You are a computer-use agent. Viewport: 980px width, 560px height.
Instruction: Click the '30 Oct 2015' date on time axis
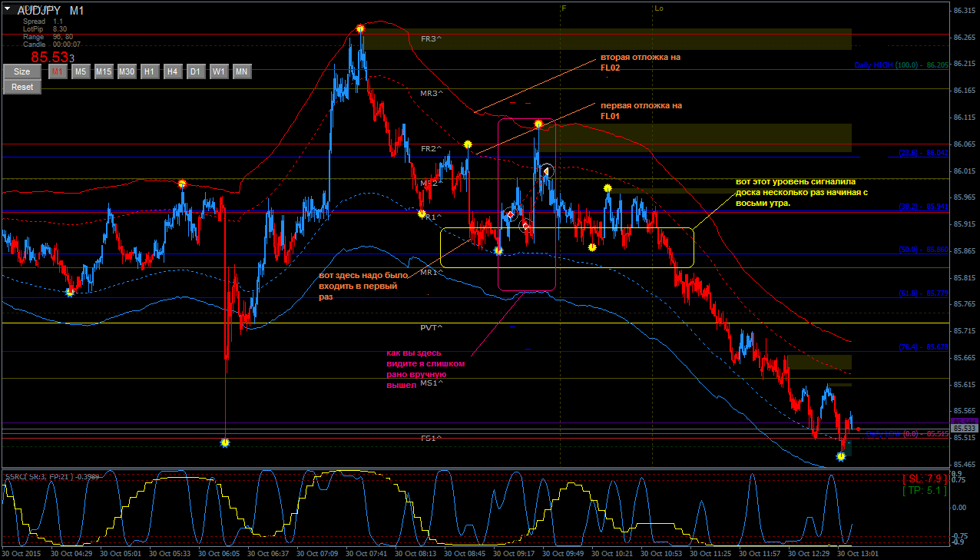[21, 553]
